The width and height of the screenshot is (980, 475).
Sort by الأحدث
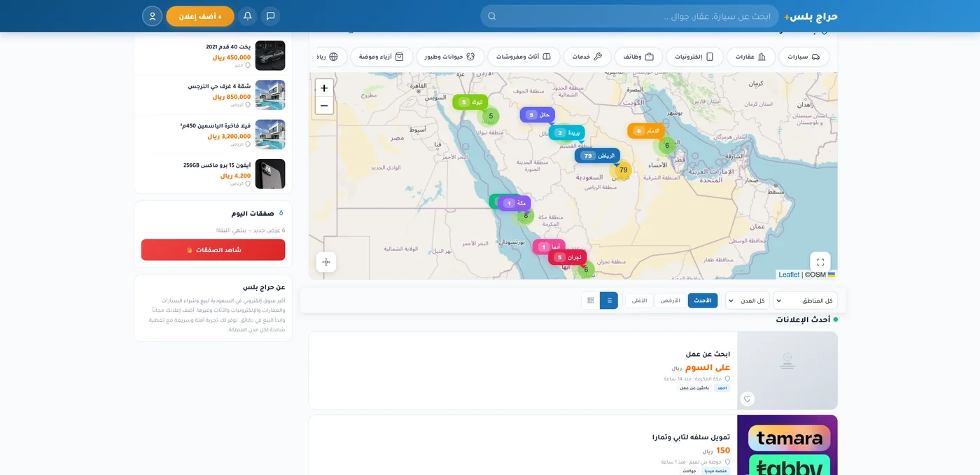pos(703,301)
